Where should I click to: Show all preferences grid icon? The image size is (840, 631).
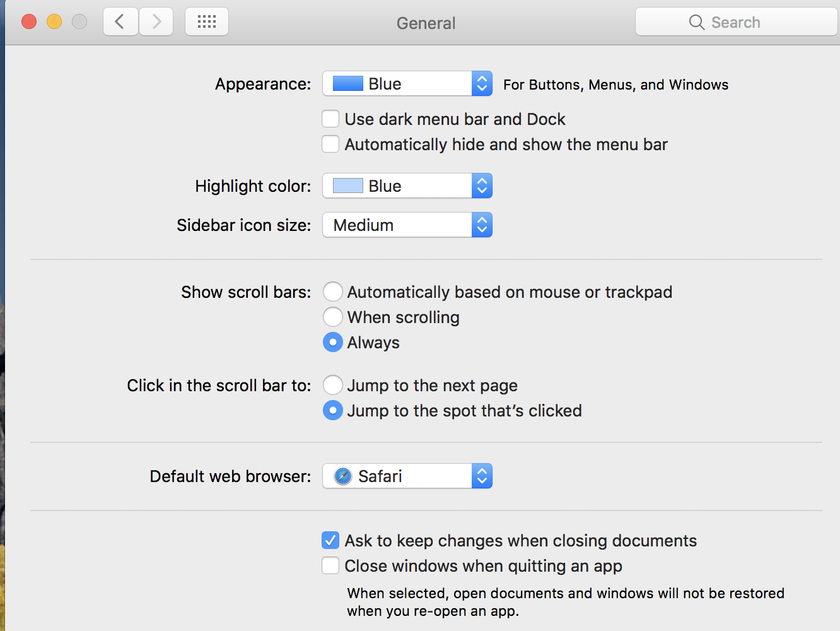pos(207,22)
